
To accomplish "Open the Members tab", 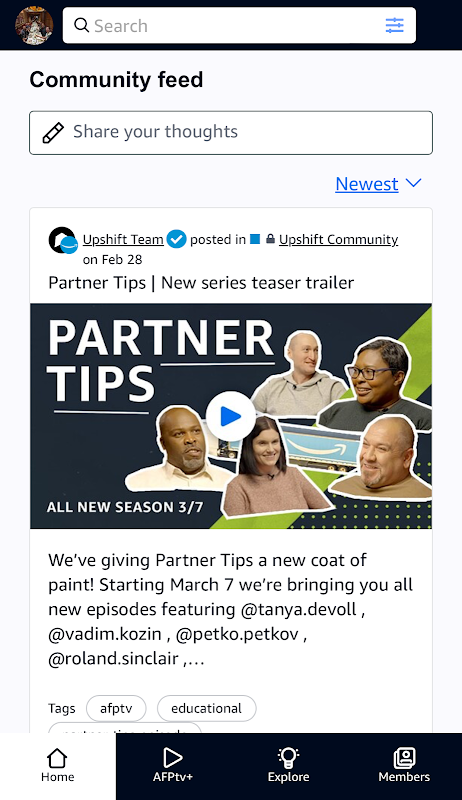I will 404,766.
